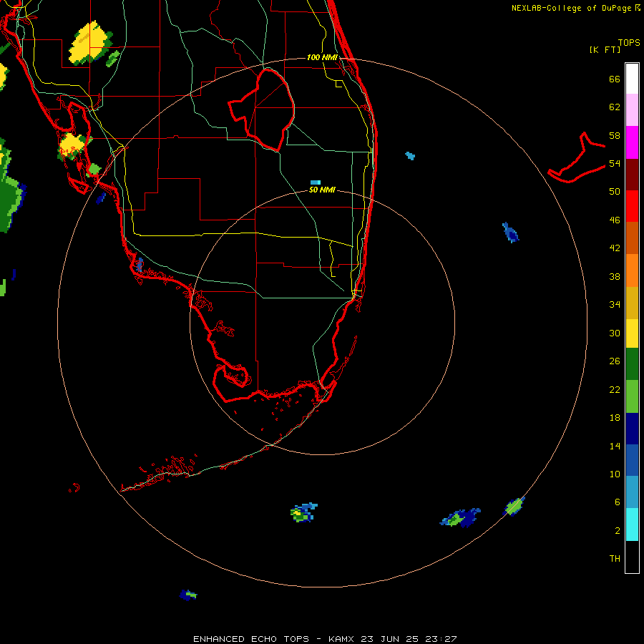Click the legend value 34
This screenshot has height=644, width=644.
click(615, 304)
